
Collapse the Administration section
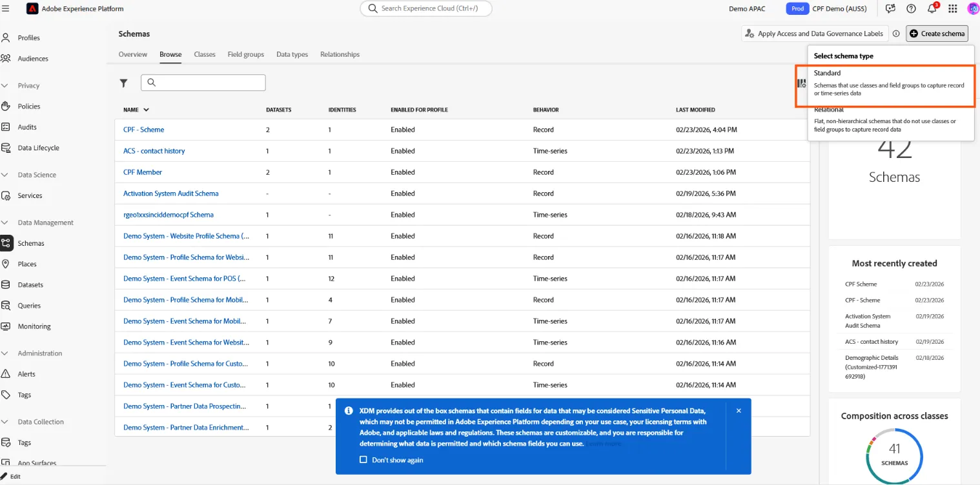[6, 353]
